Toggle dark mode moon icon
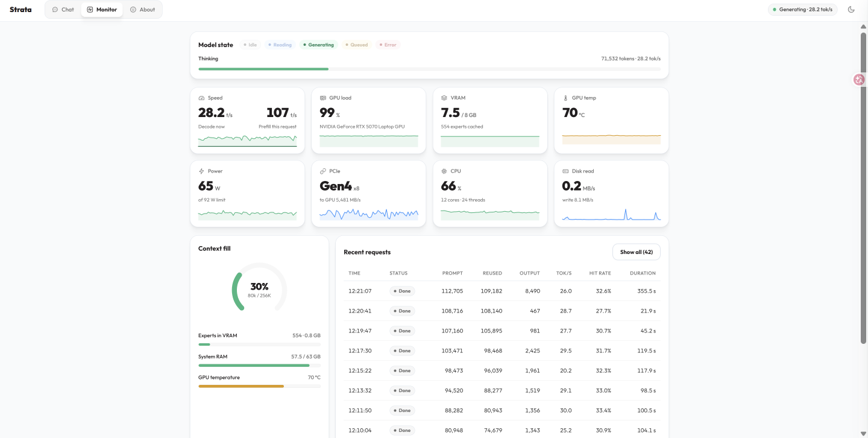 tap(851, 10)
